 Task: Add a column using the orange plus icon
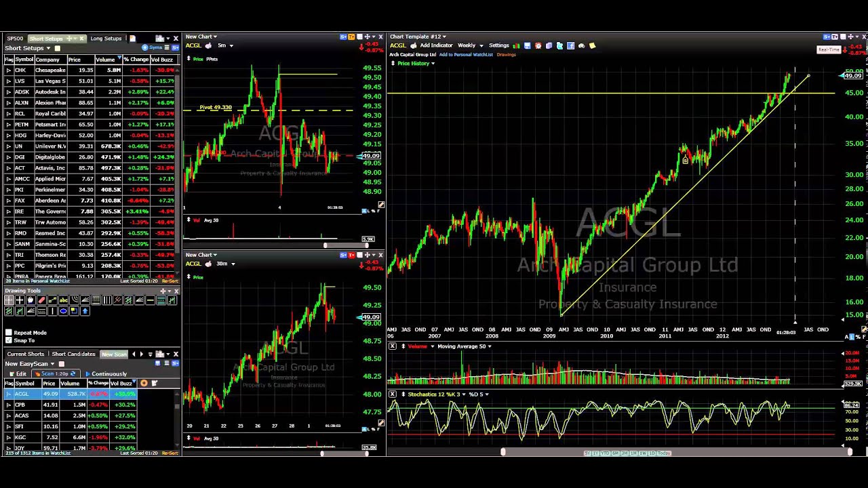pyautogui.click(x=144, y=383)
